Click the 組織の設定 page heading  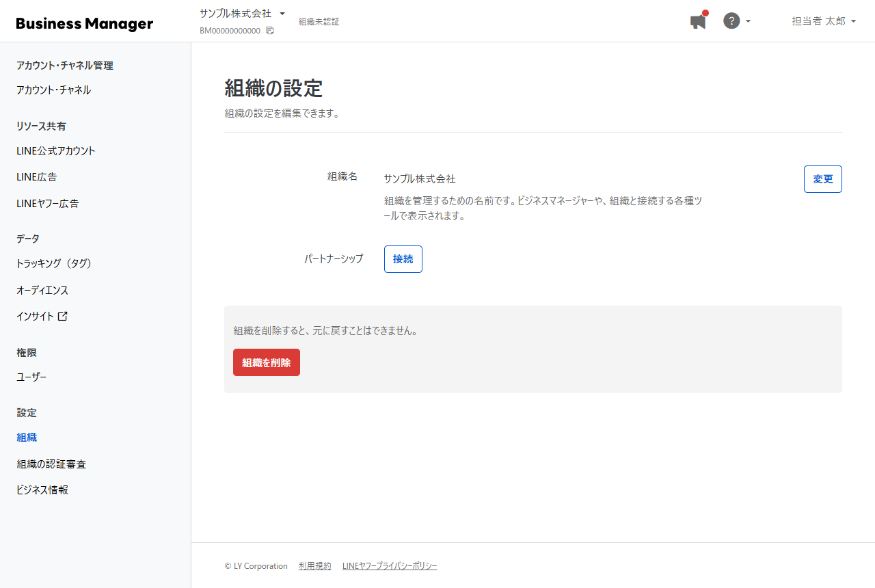point(273,88)
